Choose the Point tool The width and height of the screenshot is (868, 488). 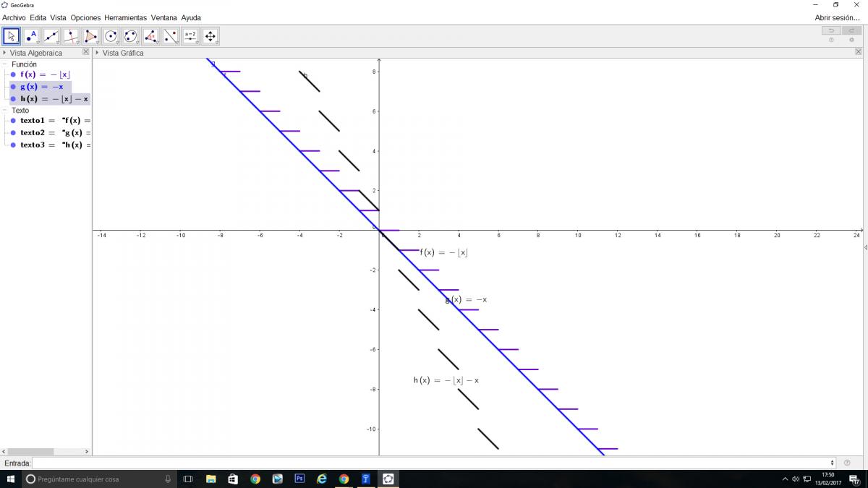pyautogui.click(x=31, y=36)
